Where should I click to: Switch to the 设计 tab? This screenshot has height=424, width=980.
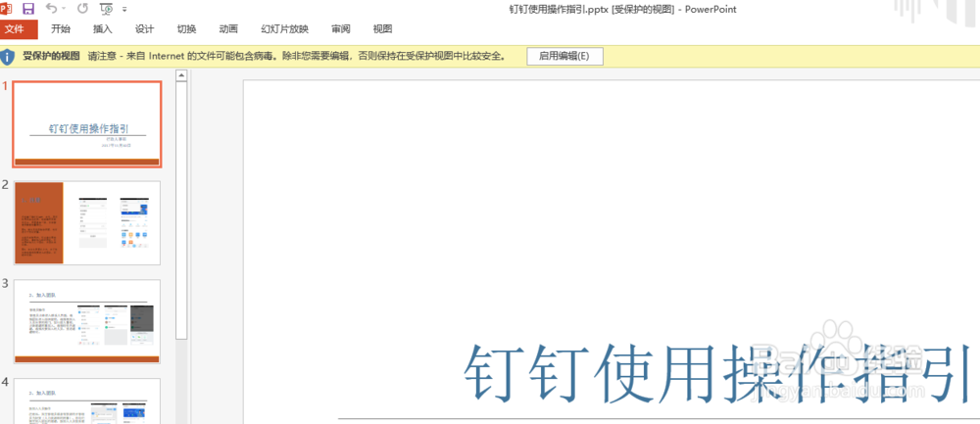point(144,29)
